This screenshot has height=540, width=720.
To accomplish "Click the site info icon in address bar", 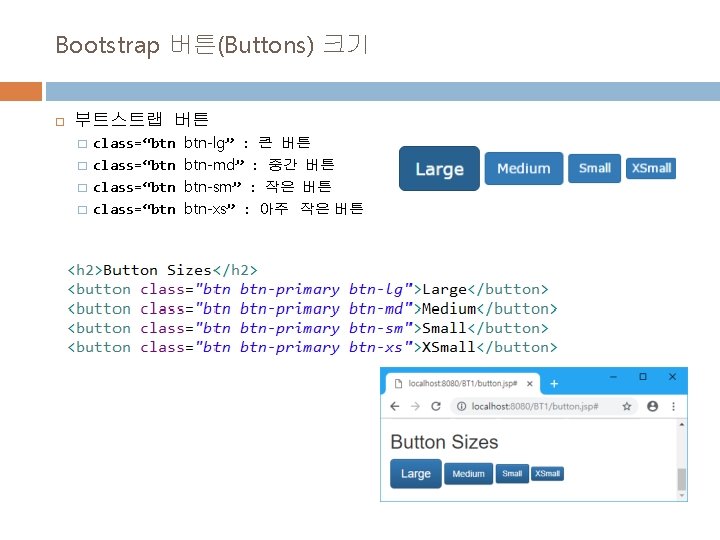I will coord(461,406).
